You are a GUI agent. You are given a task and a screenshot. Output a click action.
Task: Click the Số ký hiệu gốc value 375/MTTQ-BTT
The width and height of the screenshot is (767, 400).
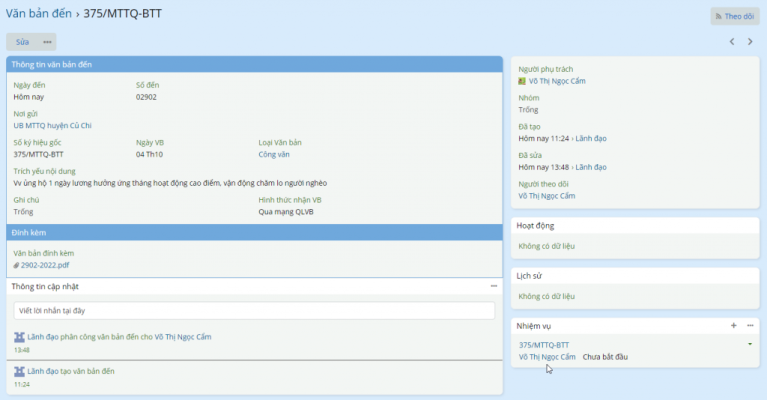click(x=39, y=155)
